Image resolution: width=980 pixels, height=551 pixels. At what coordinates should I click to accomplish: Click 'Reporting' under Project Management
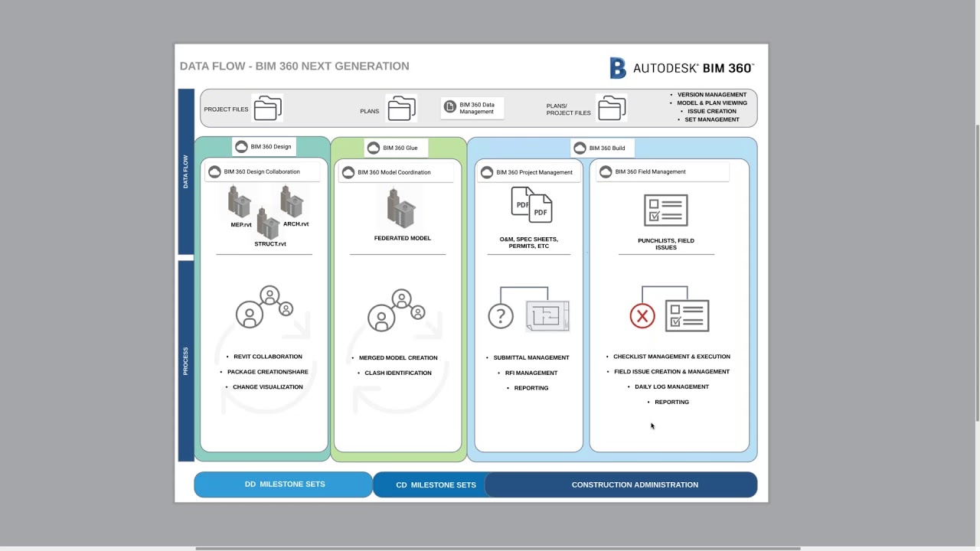click(531, 388)
